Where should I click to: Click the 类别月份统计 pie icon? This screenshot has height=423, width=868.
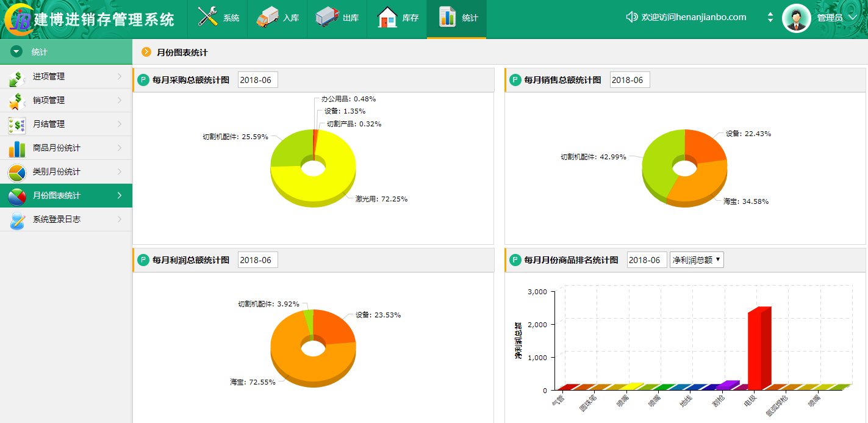click(17, 172)
